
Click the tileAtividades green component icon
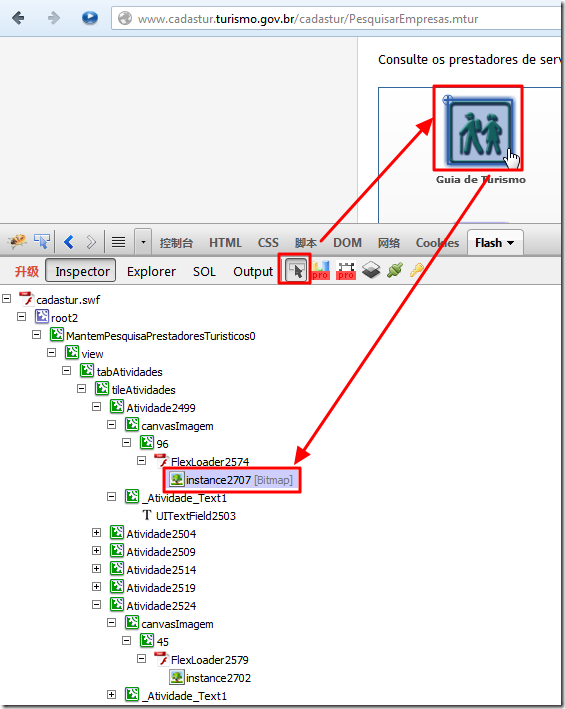pyautogui.click(x=102, y=388)
